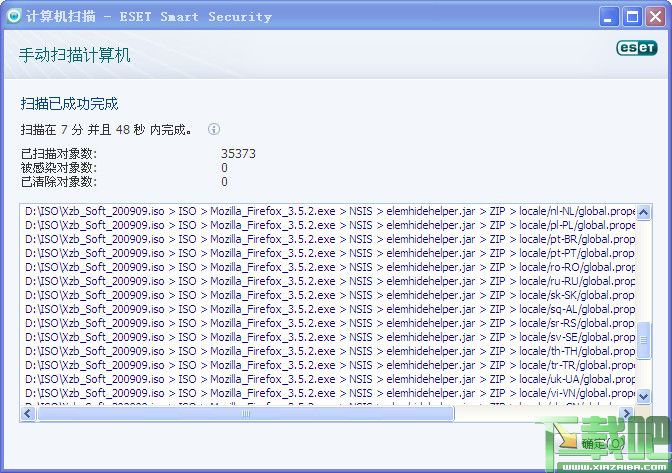Select the log row with locale/sv-SE/global
The image size is (672, 473).
[x=330, y=337]
